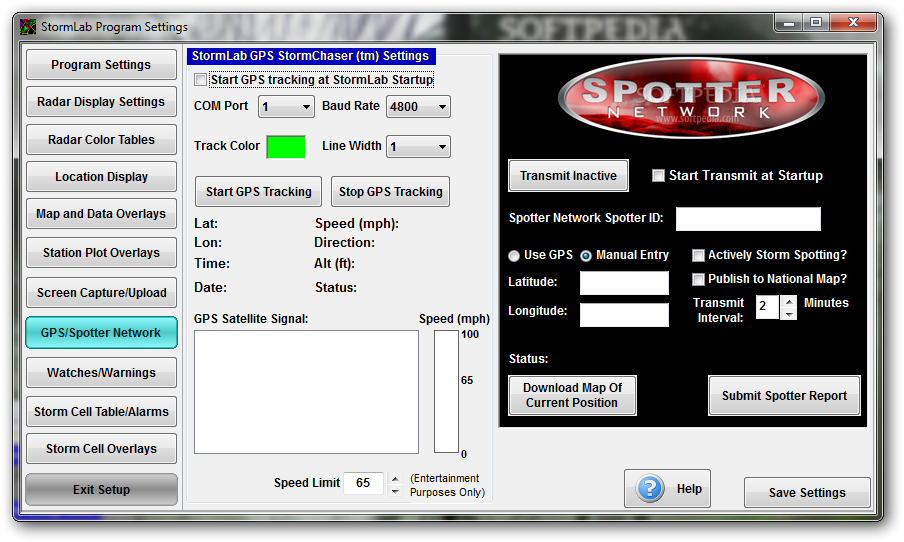904x542 pixels.
Task: Open Storm Cell Table/Alarms
Action: pos(101,412)
